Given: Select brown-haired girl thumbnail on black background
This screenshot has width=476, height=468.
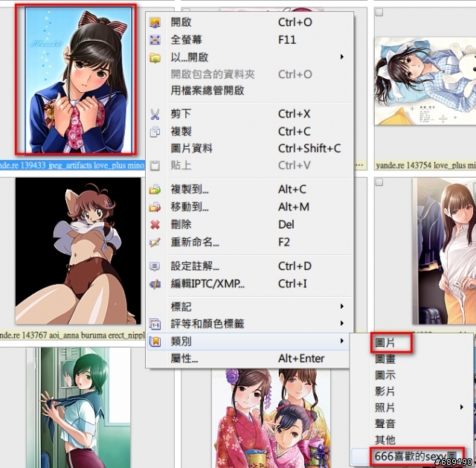Looking at the screenshot, I should click(78, 251).
